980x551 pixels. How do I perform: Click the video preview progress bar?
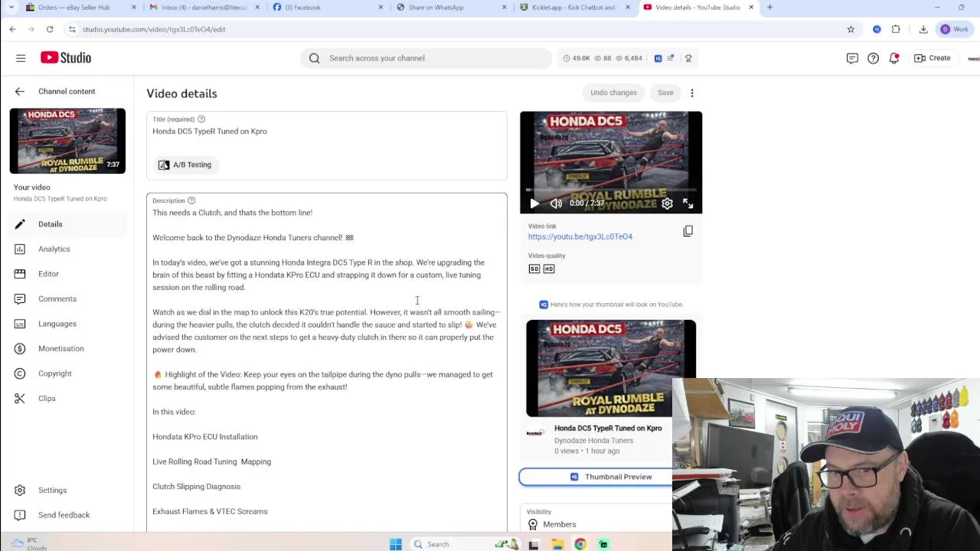point(611,190)
